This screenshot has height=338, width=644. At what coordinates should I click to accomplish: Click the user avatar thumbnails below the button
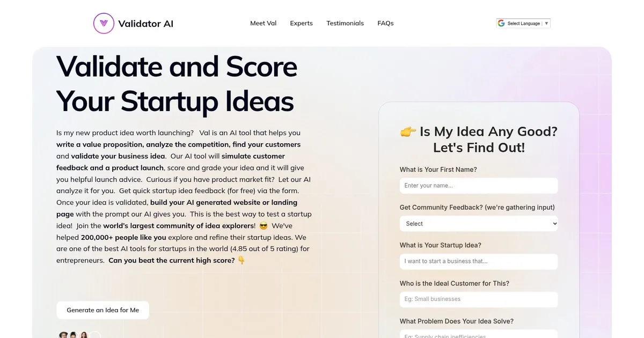[x=74, y=335]
